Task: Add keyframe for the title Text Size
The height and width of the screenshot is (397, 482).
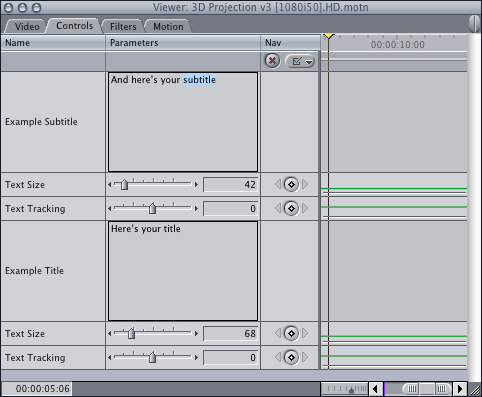Action: 291,333
